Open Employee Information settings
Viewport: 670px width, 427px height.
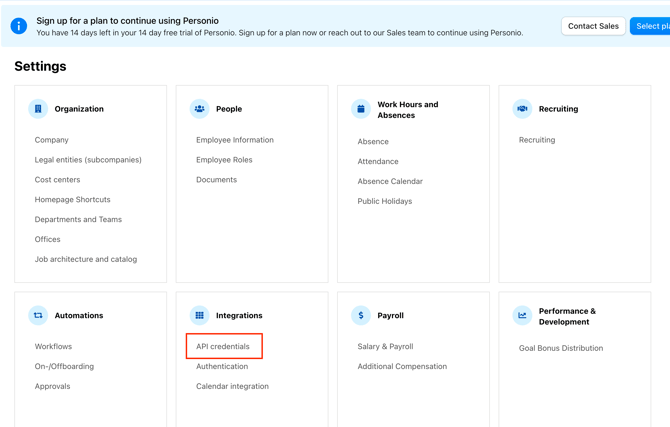[235, 140]
